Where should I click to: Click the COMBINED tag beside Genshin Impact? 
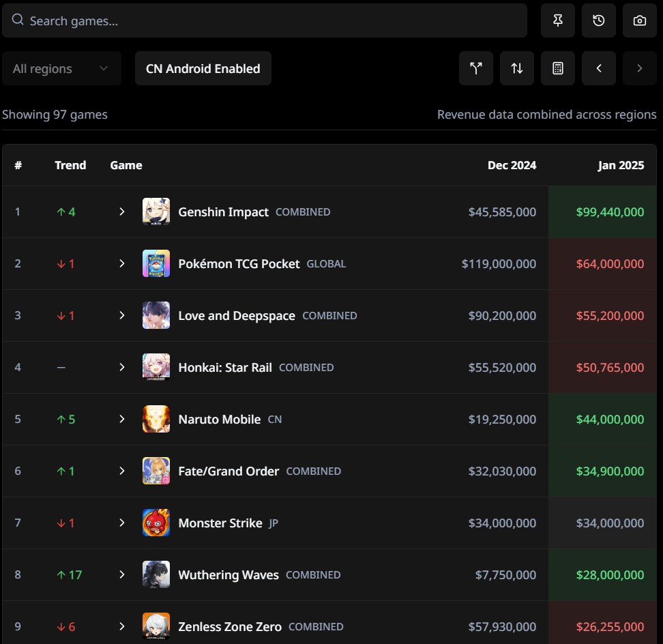click(x=303, y=212)
